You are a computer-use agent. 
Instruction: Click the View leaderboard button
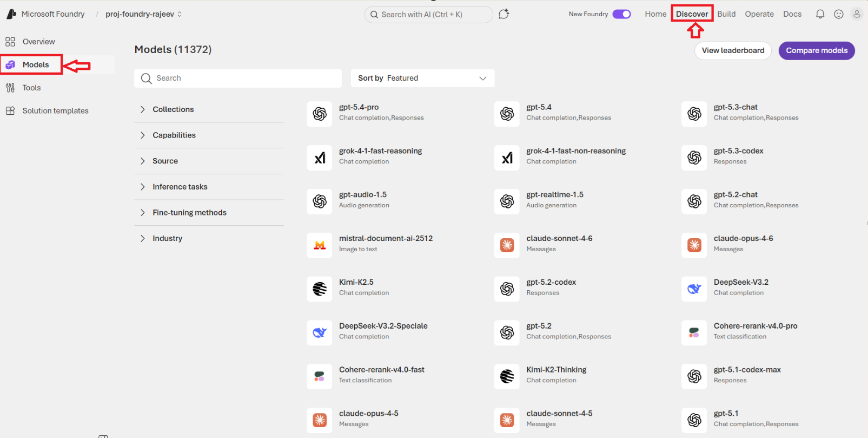click(x=733, y=51)
